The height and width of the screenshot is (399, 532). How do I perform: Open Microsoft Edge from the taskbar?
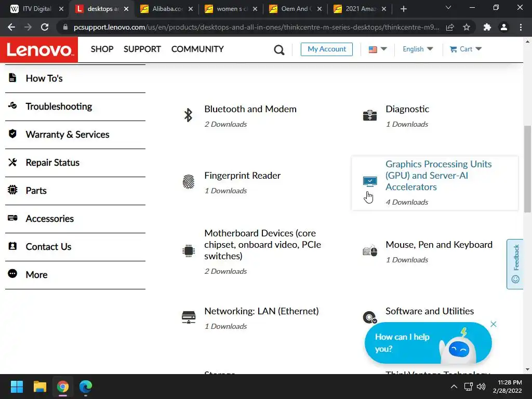86,387
